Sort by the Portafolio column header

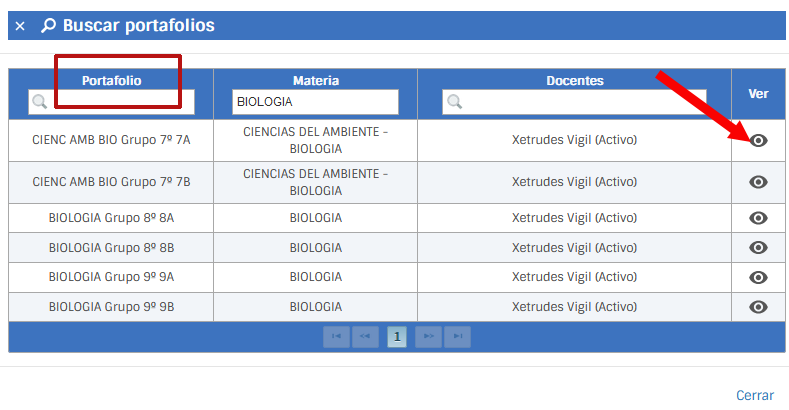(111, 80)
